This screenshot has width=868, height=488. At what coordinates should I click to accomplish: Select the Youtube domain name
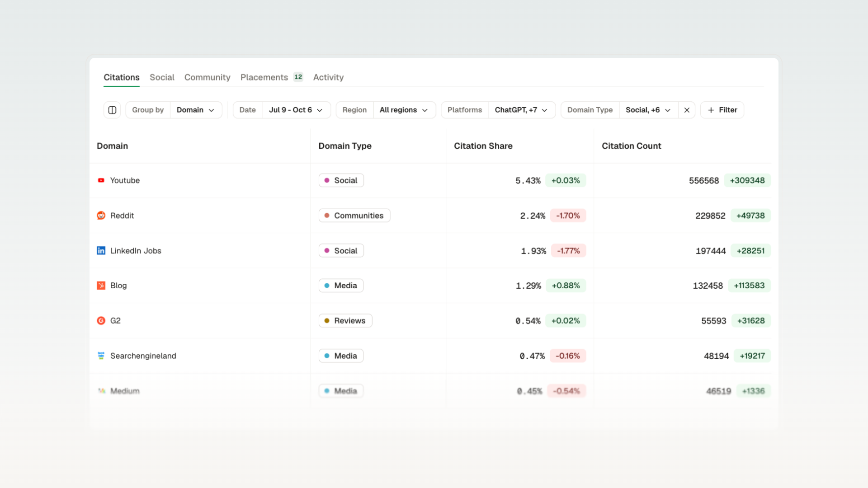click(x=125, y=180)
